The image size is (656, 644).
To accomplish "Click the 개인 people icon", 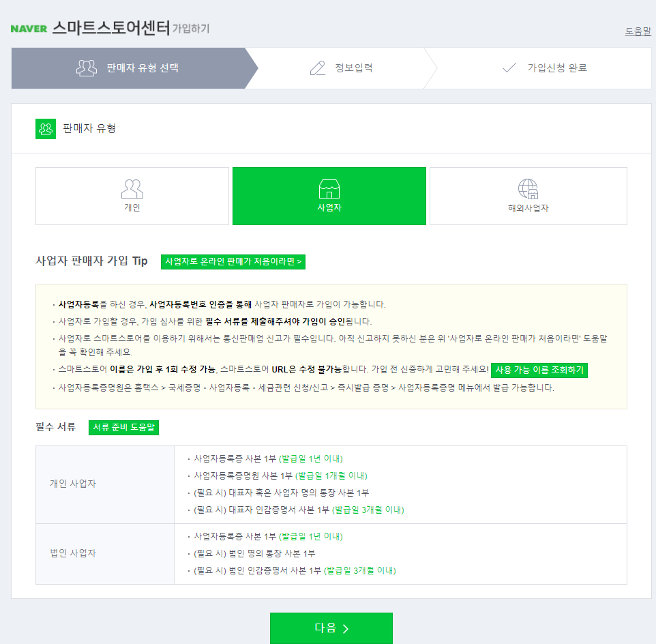I will tap(132, 189).
